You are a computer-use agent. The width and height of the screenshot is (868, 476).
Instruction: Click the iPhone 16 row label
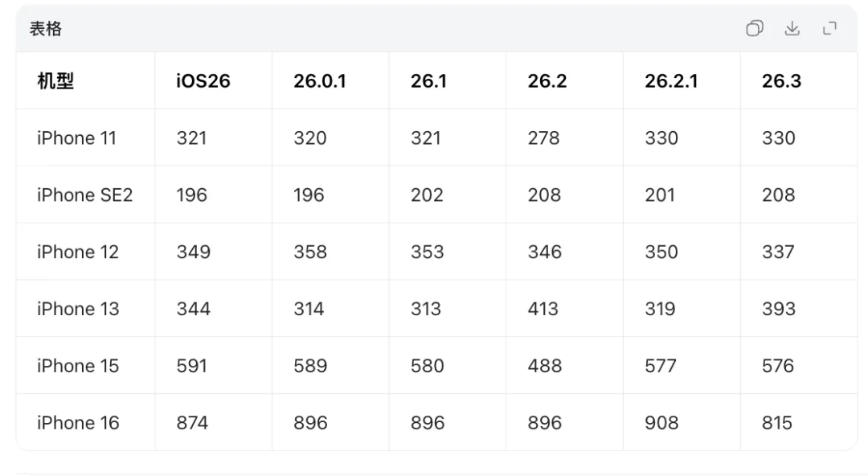tap(77, 423)
